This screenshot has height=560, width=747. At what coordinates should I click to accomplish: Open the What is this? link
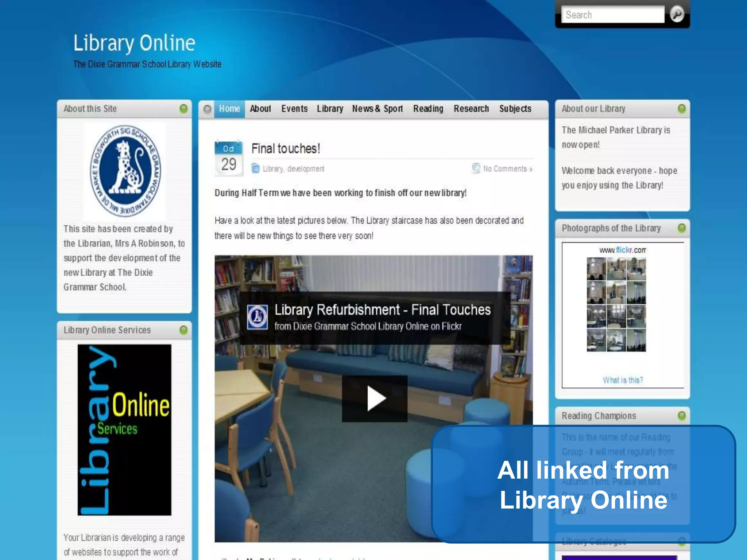(623, 380)
